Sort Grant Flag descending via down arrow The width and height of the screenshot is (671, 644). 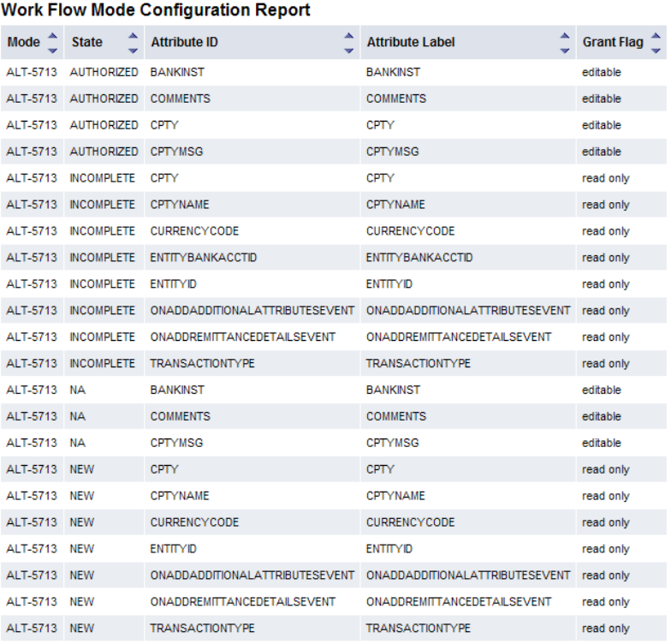pyautogui.click(x=656, y=50)
